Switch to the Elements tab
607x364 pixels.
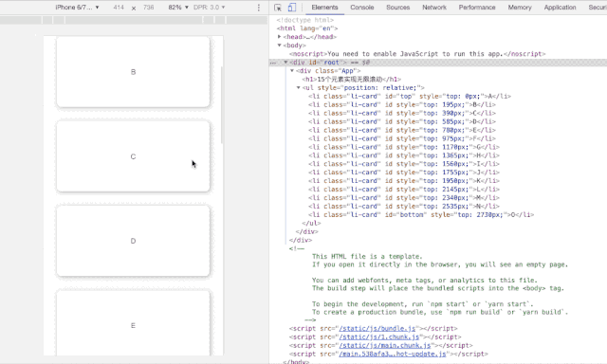tap(324, 8)
